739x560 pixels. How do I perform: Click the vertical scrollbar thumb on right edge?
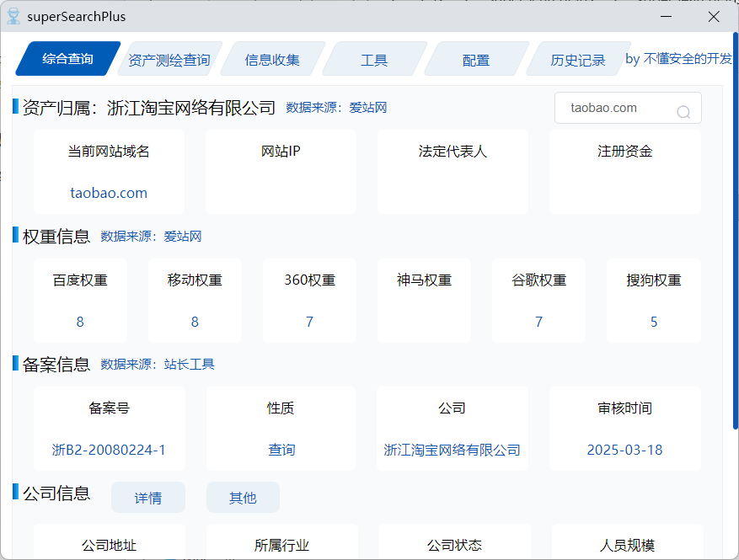(x=736, y=231)
